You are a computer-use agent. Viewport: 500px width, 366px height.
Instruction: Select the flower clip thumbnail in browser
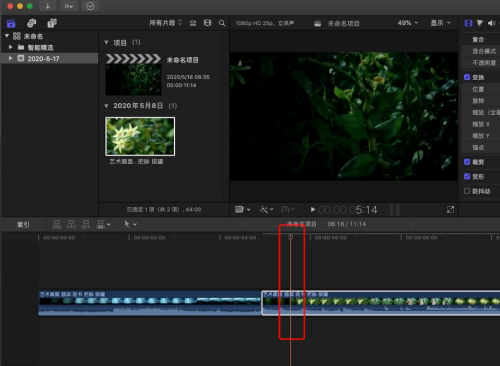(140, 136)
